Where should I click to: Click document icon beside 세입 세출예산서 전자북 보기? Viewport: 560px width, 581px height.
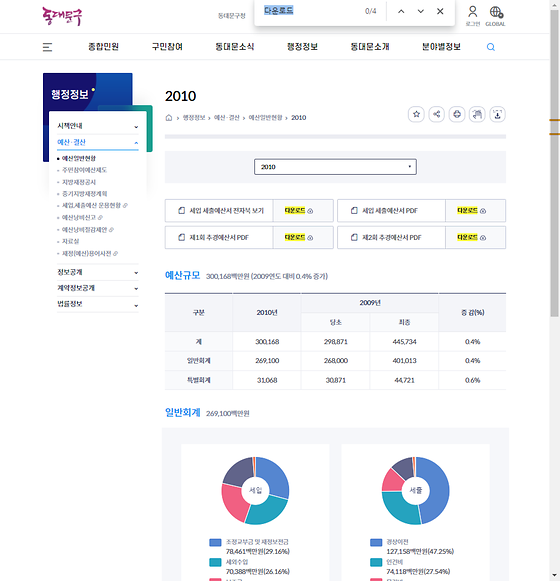click(x=182, y=210)
